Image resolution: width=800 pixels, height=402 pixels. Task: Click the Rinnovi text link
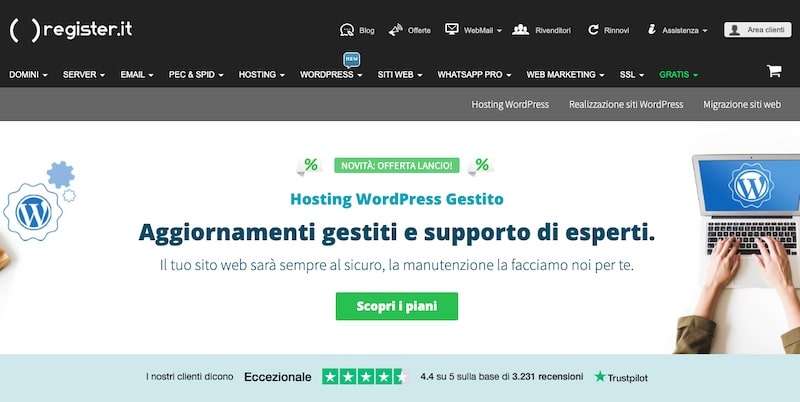tap(616, 31)
